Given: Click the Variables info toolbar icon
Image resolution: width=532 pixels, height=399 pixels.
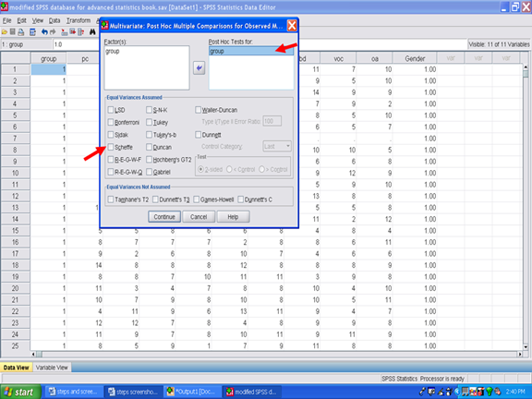Looking at the screenshot, I should tap(80, 32).
